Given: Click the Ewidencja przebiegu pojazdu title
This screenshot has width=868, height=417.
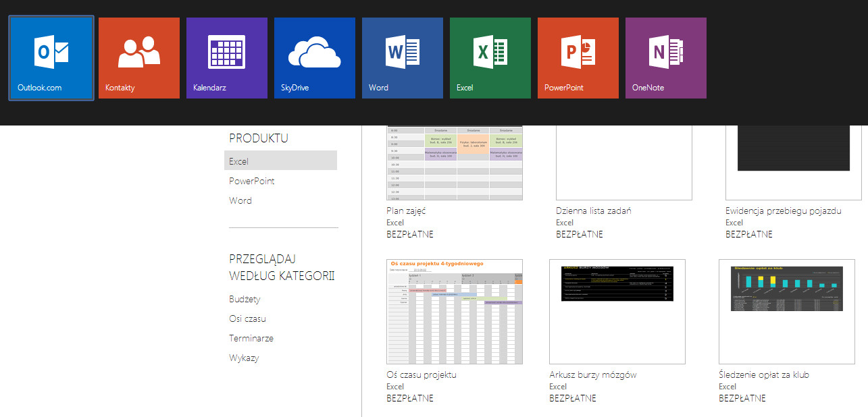Looking at the screenshot, I should click(784, 211).
